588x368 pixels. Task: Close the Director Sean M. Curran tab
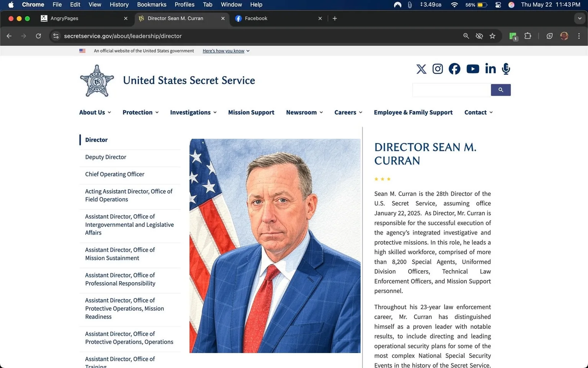tap(223, 18)
